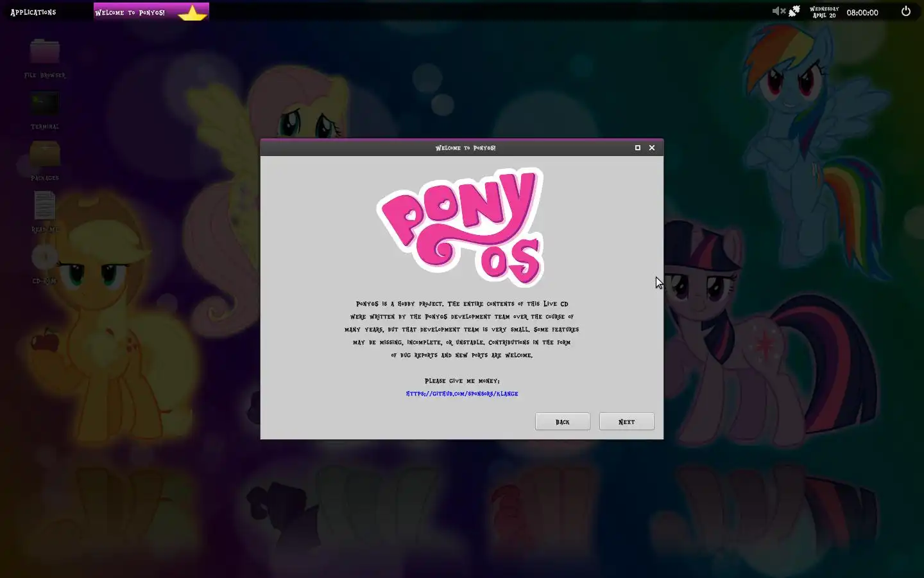Select the Welcome to PonyOS taskbar entry
Image resolution: width=924 pixels, height=578 pixels.
coord(151,12)
